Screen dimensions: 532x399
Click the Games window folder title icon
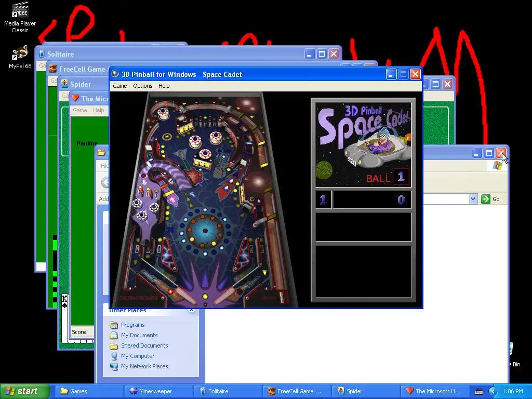click(x=101, y=152)
